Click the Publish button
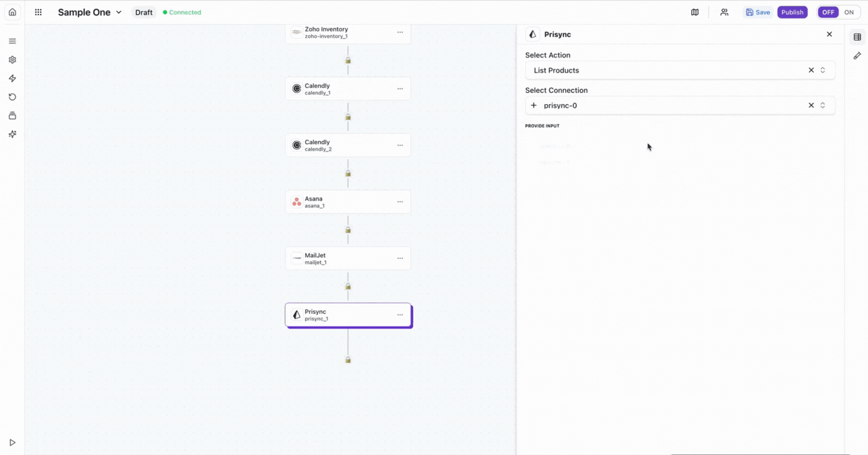Screen dimensions: 868x455 tap(792, 12)
